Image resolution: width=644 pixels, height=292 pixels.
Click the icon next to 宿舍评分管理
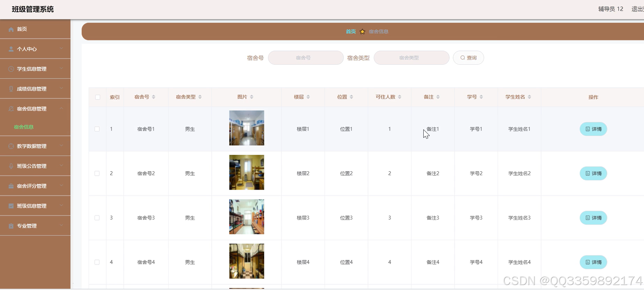point(11,186)
